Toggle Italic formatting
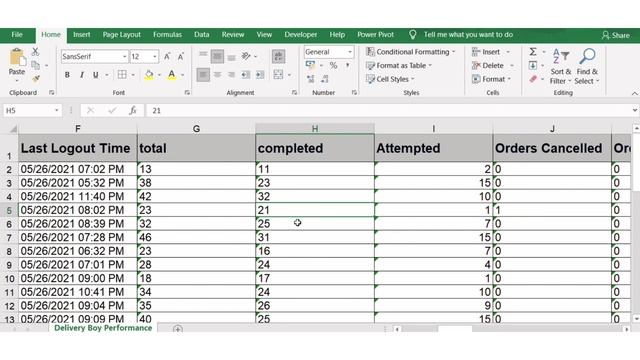The image size is (640, 360). (x=81, y=75)
